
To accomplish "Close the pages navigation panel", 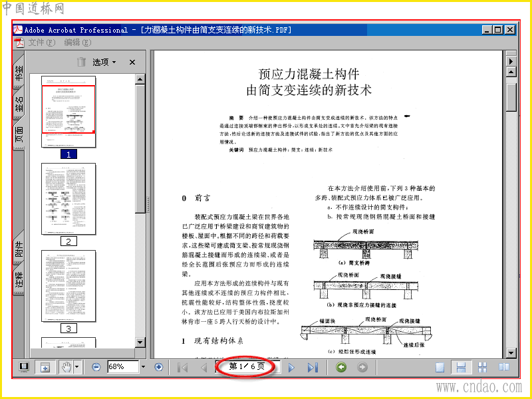I will [x=132, y=62].
